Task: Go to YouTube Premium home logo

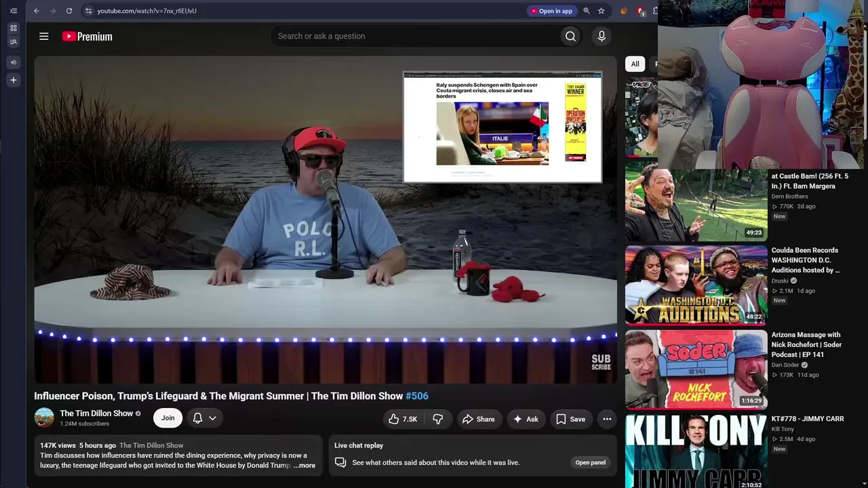Action: coord(87,37)
